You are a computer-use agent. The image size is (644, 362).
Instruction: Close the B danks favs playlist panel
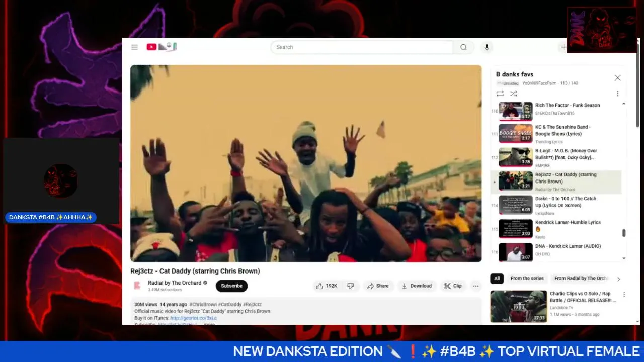pyautogui.click(x=617, y=78)
